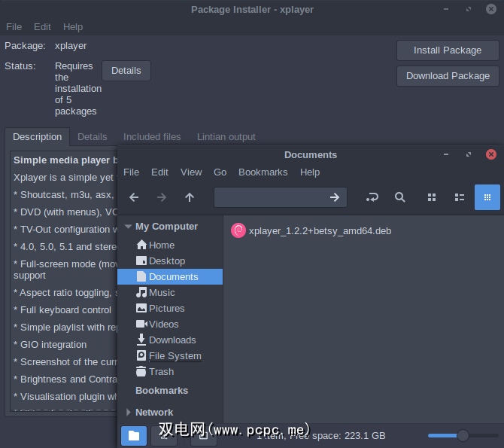
Task: Close the Documents window
Action: pos(490,154)
